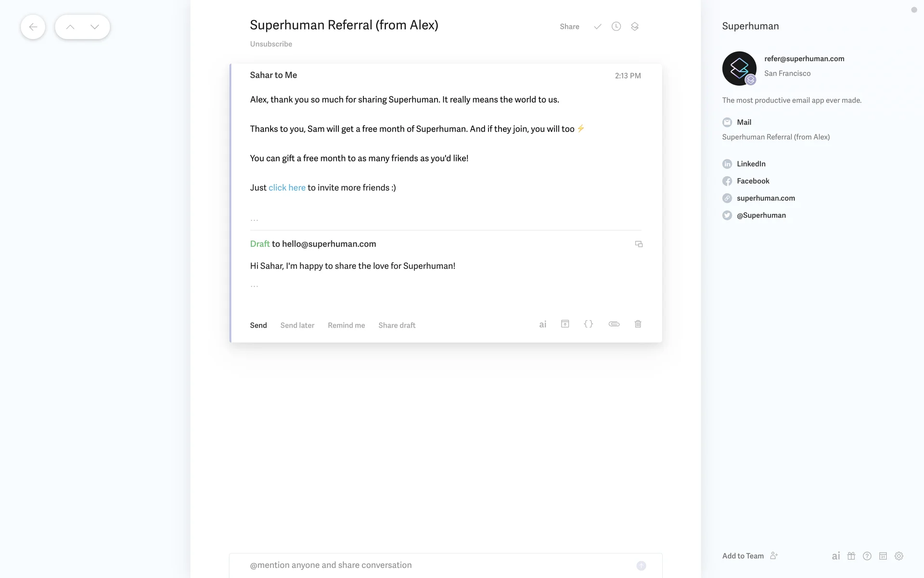Screen dimensions: 924x578
Task: Go to next conversation with down chevron
Action: pos(95,27)
